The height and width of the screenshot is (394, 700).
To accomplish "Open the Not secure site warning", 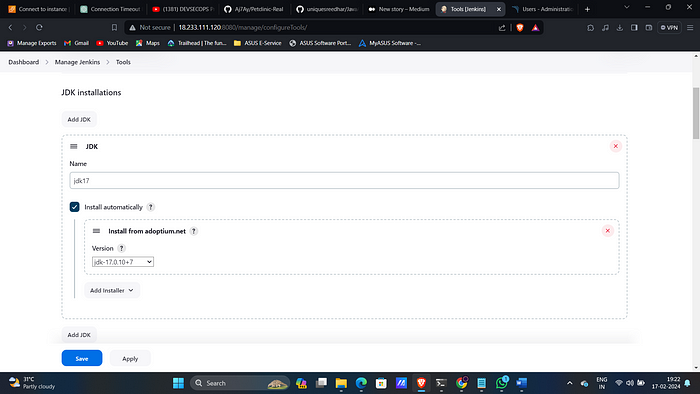I will coord(150,28).
